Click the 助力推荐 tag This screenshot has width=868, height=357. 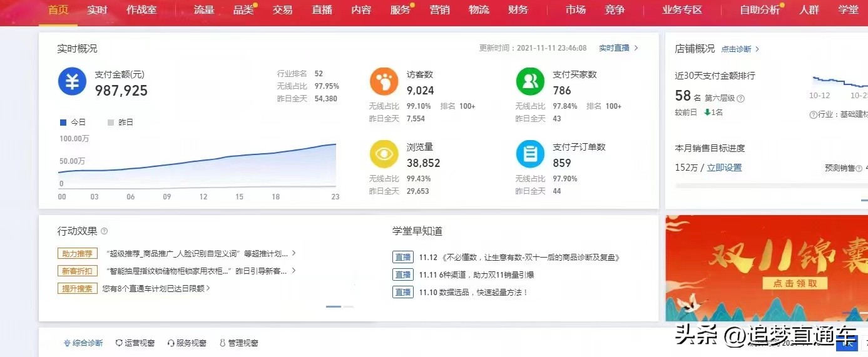point(77,254)
